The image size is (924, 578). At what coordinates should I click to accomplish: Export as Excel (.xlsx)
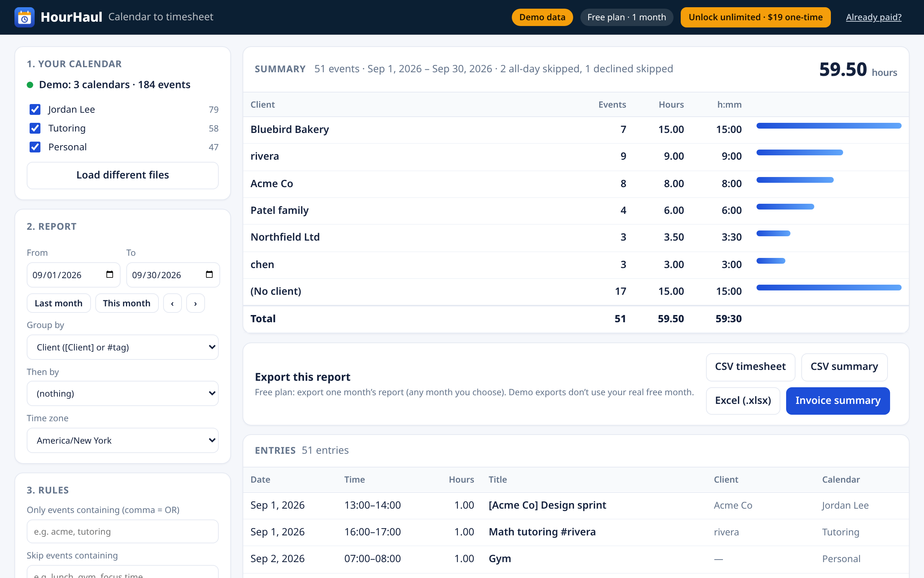[743, 401]
